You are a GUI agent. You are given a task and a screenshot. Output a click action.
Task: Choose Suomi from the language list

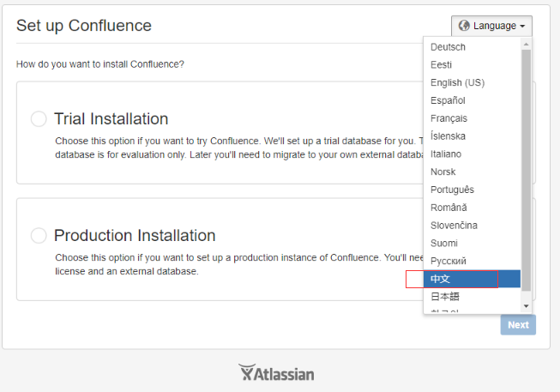coord(472,244)
